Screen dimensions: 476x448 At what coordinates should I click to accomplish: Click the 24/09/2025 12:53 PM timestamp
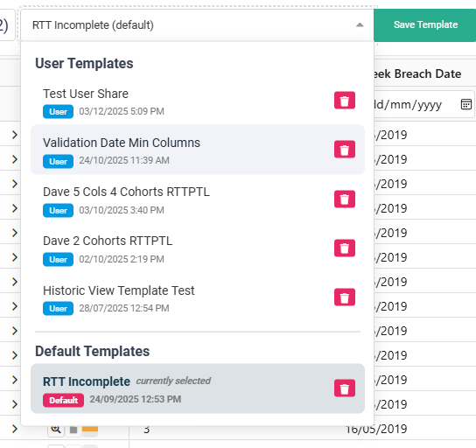point(135,399)
